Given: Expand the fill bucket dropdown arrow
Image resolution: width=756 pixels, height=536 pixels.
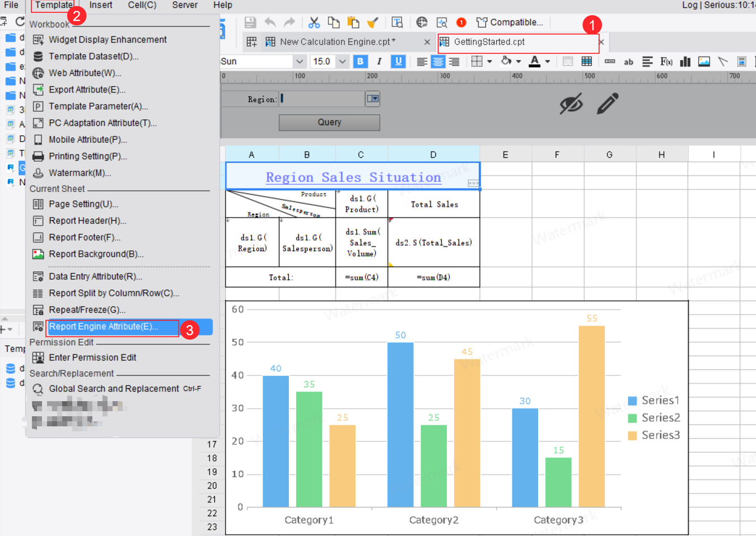Looking at the screenshot, I should coord(519,62).
